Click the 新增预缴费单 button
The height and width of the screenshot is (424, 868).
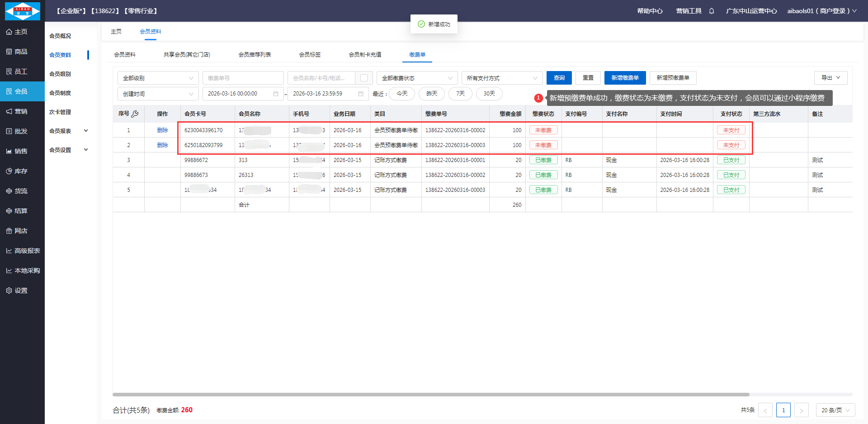[x=673, y=78]
